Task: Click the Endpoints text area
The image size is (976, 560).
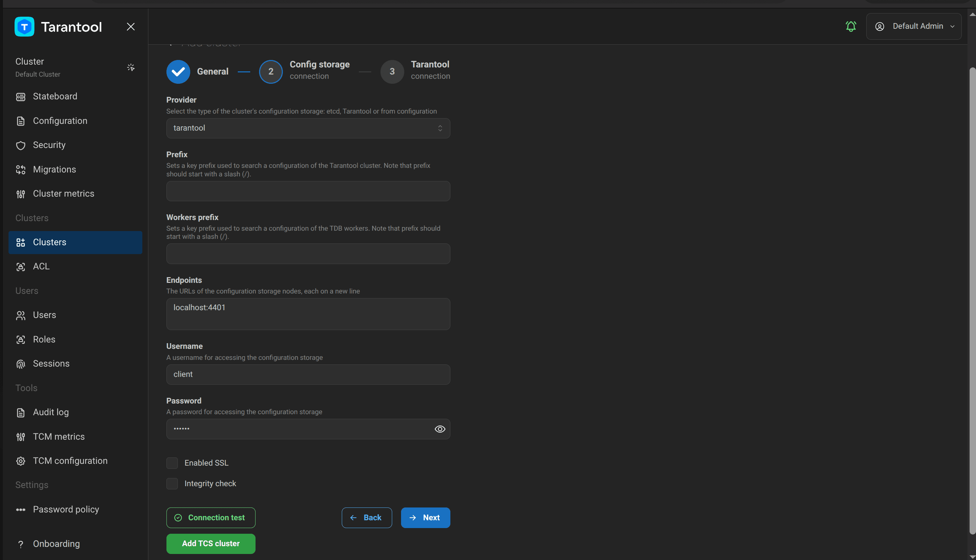Action: coord(308,314)
